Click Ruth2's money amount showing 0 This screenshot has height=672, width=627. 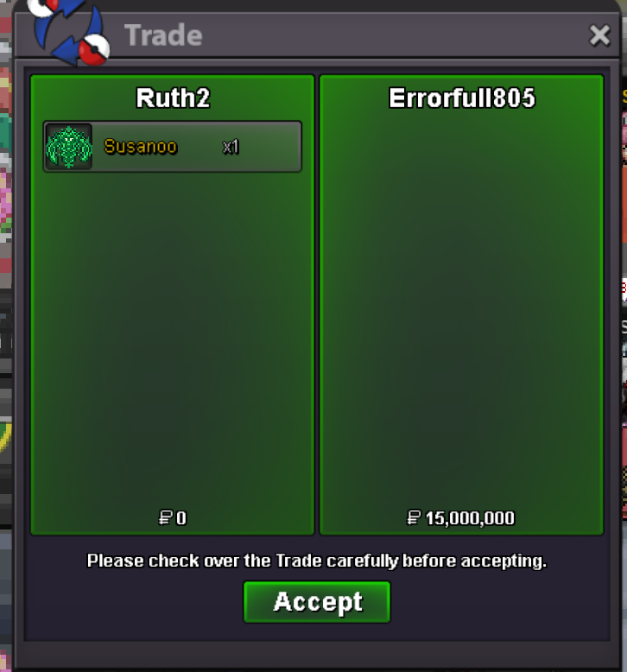(181, 517)
